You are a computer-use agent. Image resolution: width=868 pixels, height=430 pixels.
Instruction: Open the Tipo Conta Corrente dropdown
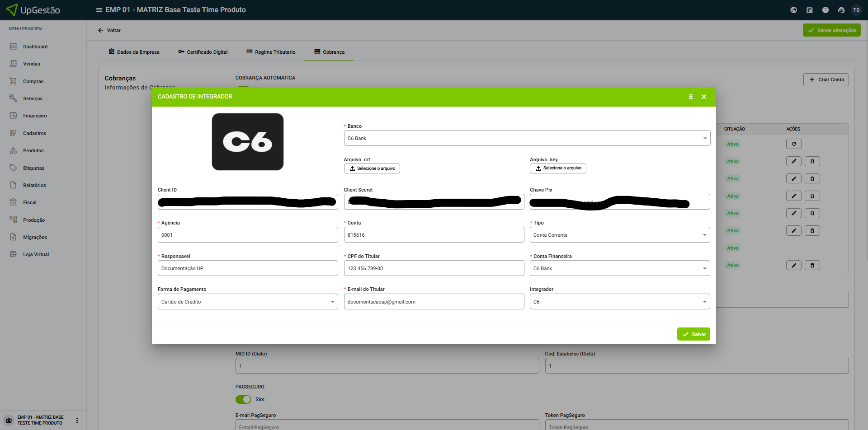619,235
